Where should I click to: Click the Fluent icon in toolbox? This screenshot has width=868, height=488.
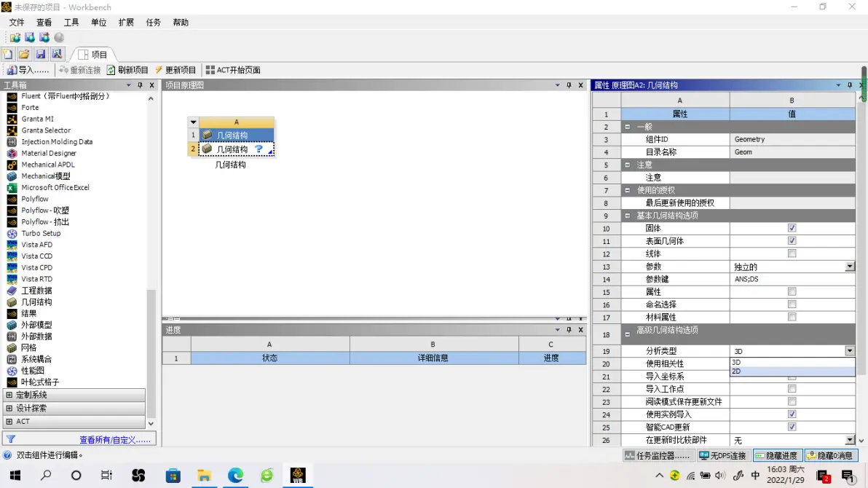pos(12,96)
